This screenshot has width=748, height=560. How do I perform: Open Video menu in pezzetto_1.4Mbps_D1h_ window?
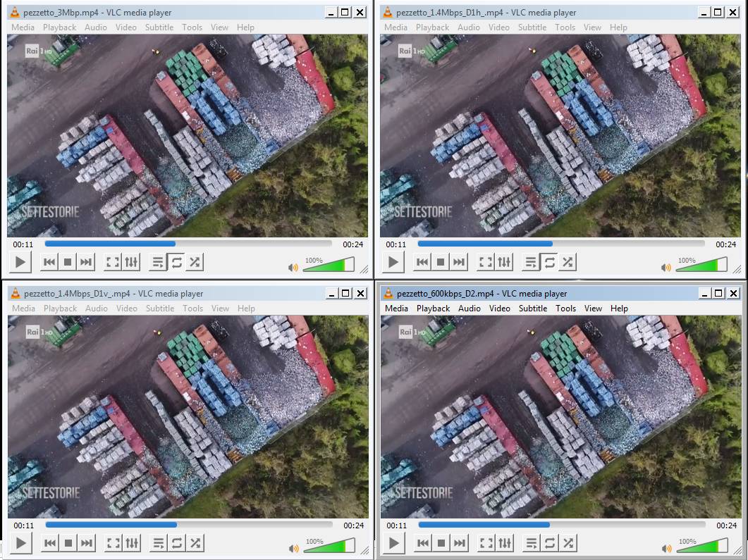point(499,27)
